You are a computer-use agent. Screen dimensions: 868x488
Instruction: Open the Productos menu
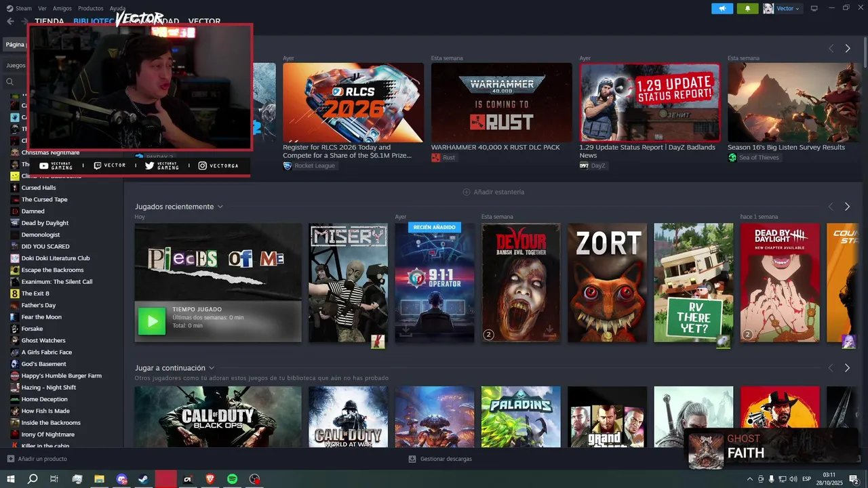coord(91,8)
